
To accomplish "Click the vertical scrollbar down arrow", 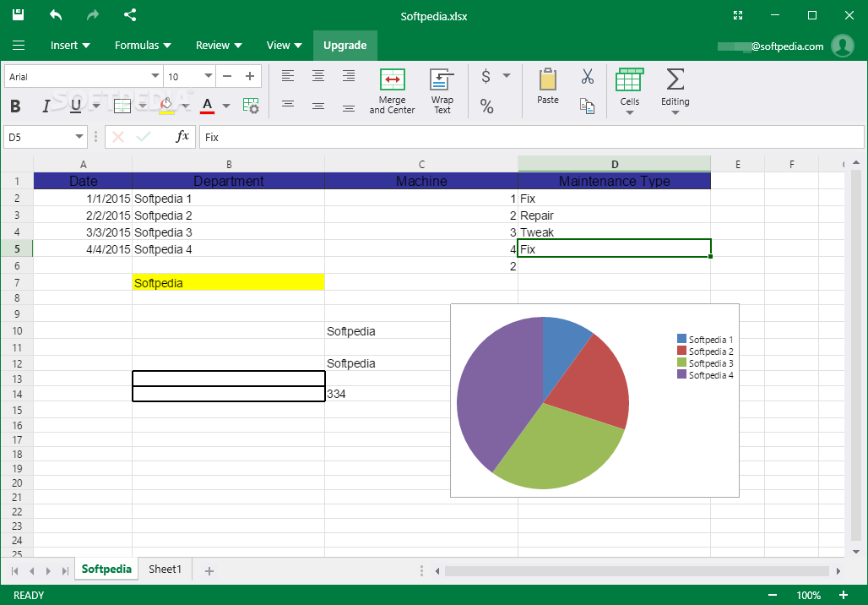I will (x=856, y=551).
